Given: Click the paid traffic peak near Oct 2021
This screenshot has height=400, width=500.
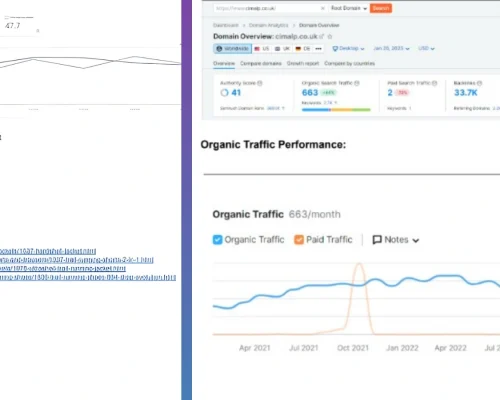Looking at the screenshot, I should pos(359,264).
